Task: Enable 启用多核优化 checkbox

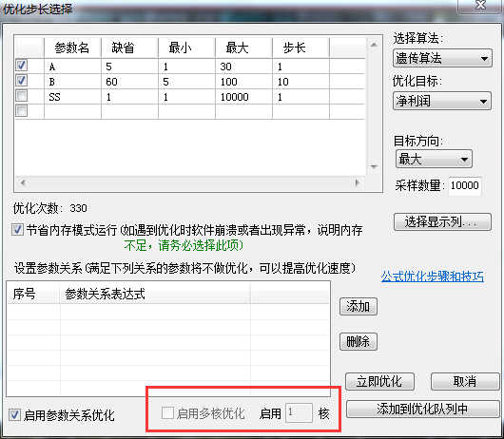Action: [x=167, y=413]
